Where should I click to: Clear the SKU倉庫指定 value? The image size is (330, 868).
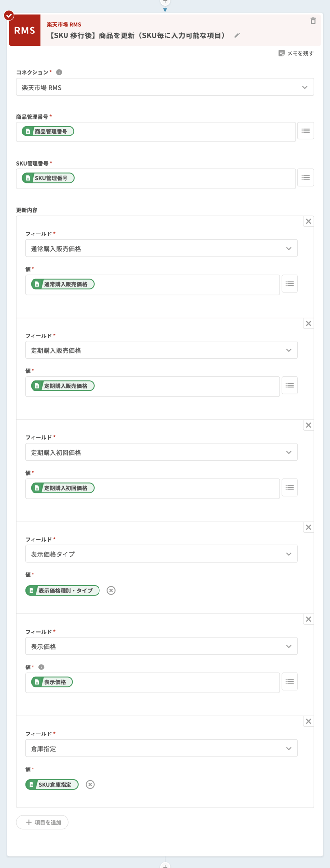pyautogui.click(x=90, y=784)
